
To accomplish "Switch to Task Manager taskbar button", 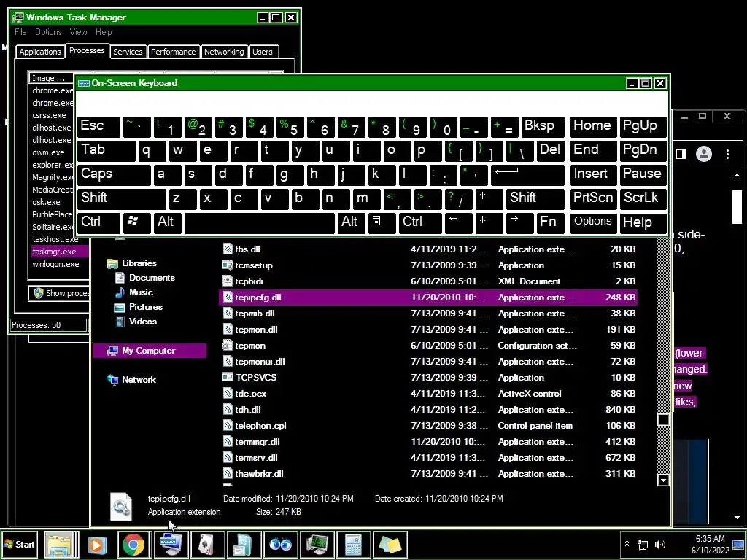I will 317,544.
